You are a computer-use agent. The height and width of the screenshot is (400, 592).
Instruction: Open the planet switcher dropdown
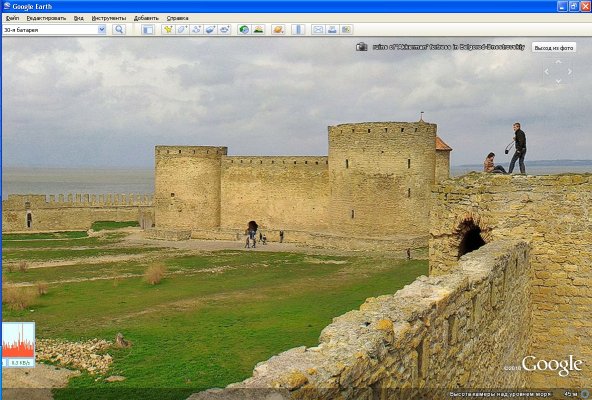click(x=278, y=29)
